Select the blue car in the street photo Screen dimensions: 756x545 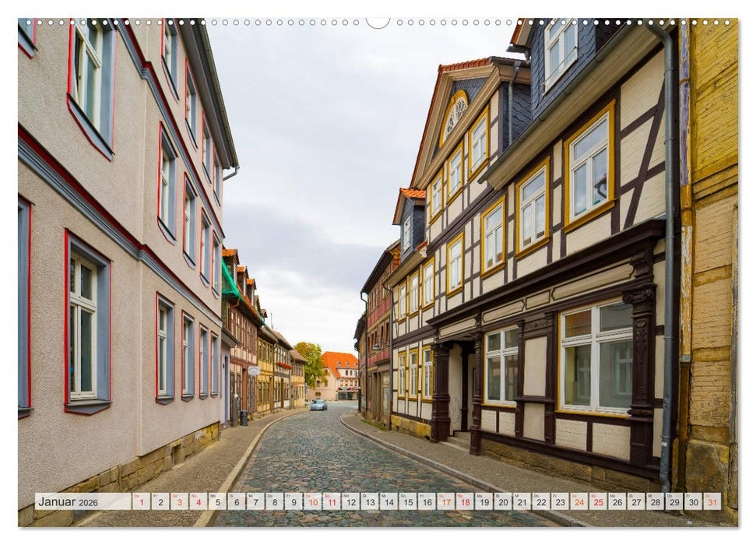tap(318, 405)
